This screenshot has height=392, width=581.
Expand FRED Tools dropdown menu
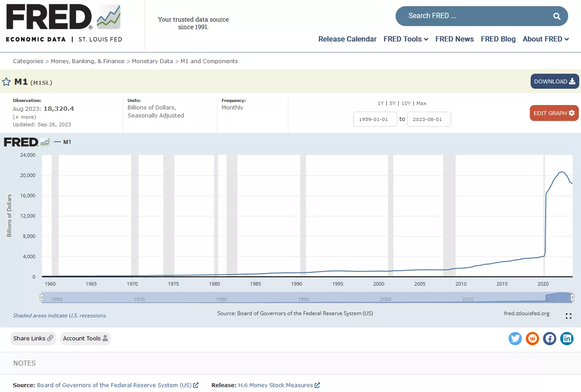coord(406,39)
